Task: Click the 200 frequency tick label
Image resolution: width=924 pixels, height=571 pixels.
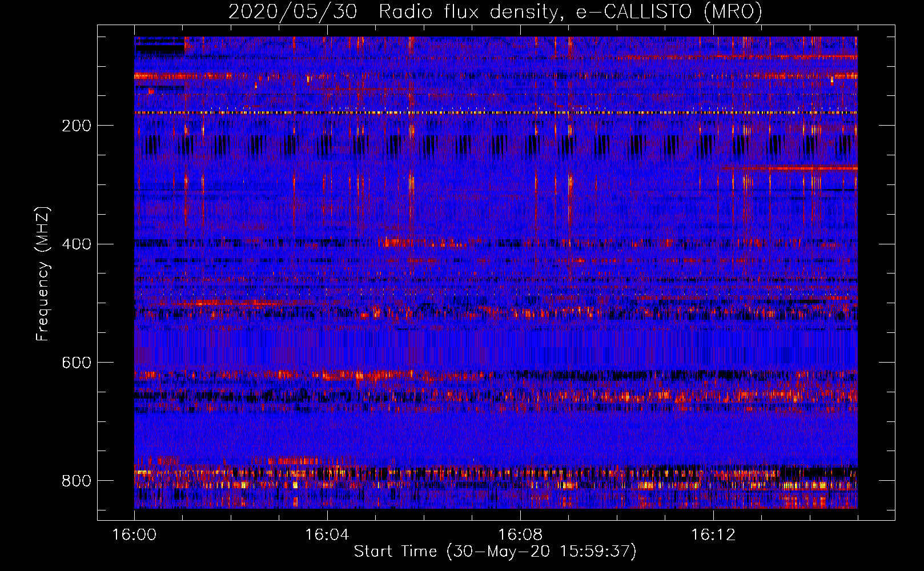Action: pyautogui.click(x=77, y=126)
